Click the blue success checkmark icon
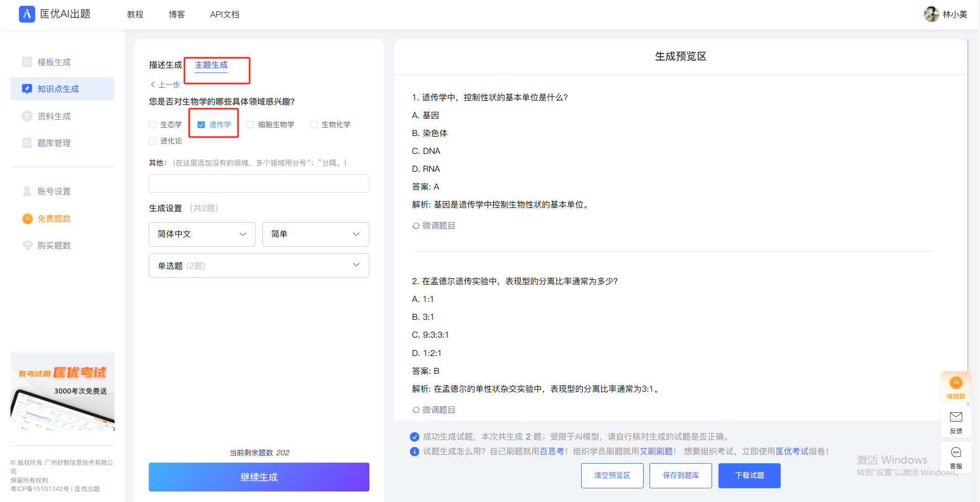The width and height of the screenshot is (980, 502). pos(415,437)
